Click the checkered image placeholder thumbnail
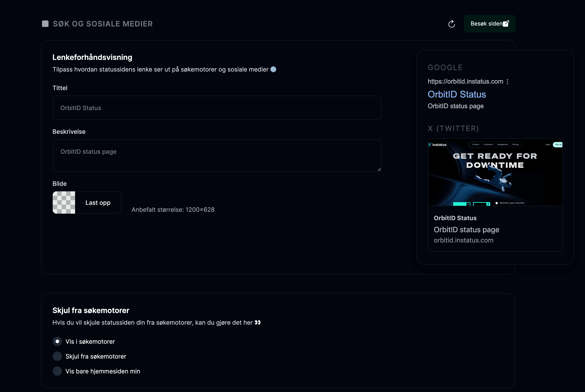This screenshot has height=392, width=585. tap(64, 203)
